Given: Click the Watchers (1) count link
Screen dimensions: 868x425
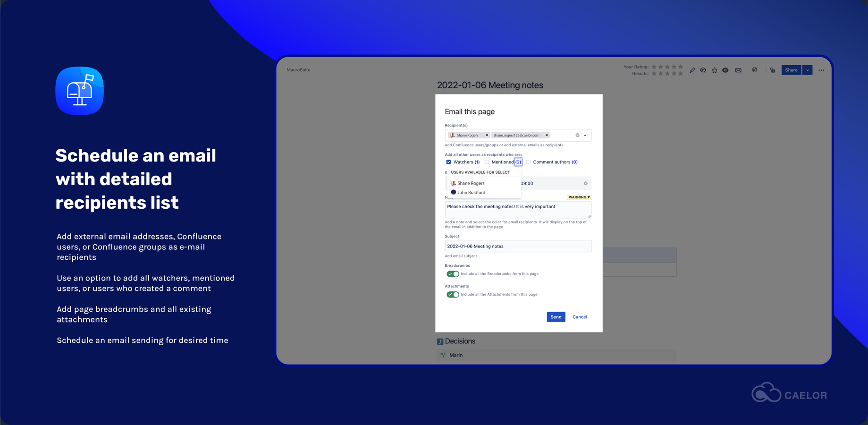Looking at the screenshot, I should click(477, 162).
